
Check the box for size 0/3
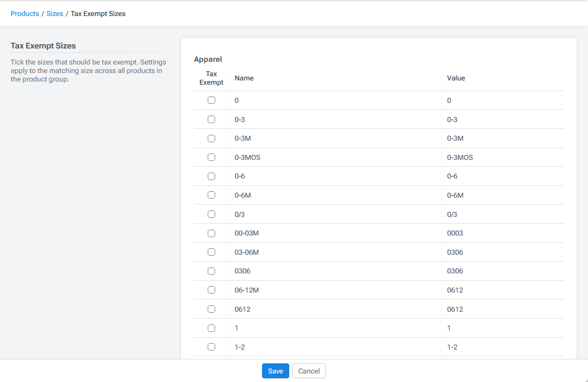point(211,214)
